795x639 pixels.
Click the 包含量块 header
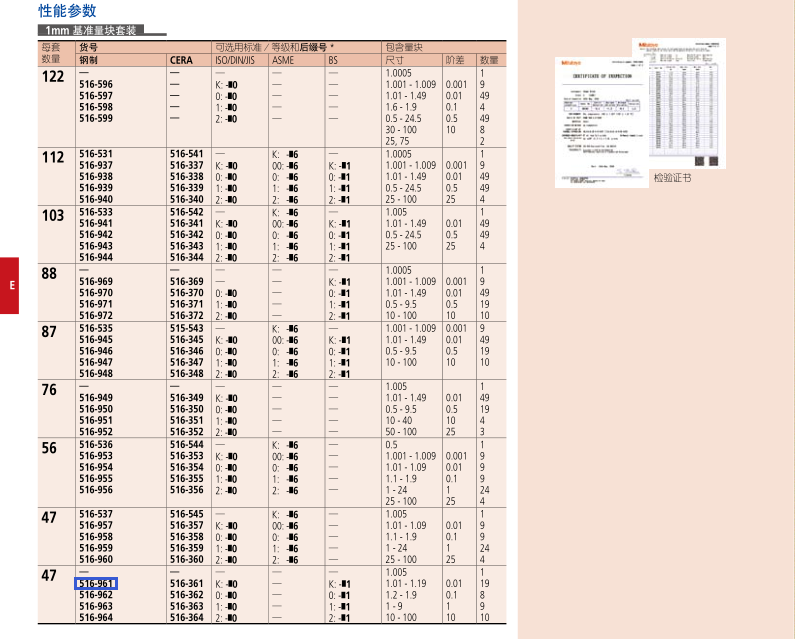404,48
